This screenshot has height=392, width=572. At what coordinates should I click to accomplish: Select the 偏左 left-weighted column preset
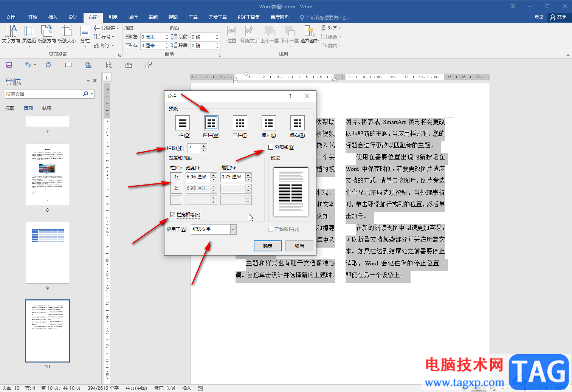point(269,123)
